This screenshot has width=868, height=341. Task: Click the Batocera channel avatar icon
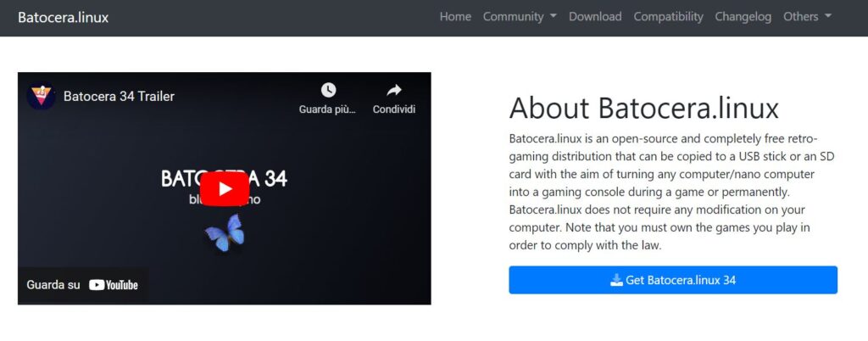point(41,97)
